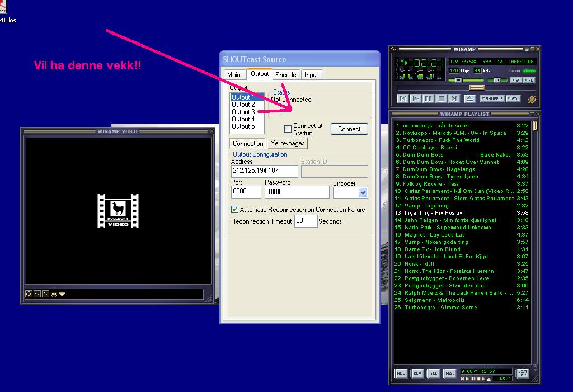Open LIST OPTS menu in Winamp Playlist
This screenshot has width=573, height=392.
[x=523, y=373]
